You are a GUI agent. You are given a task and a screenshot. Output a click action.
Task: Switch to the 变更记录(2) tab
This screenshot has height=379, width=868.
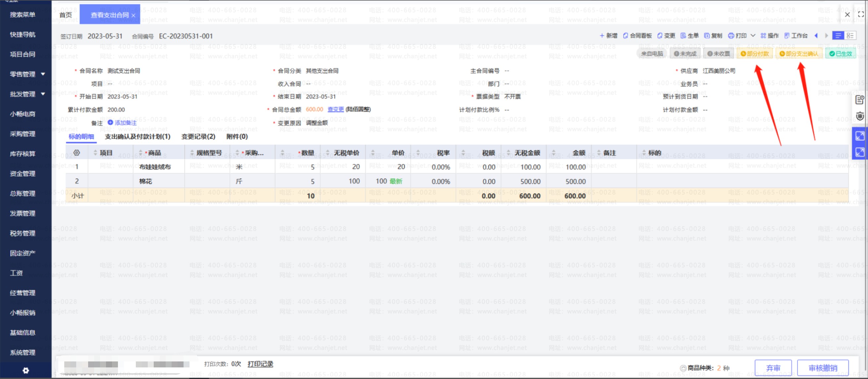[x=198, y=136]
